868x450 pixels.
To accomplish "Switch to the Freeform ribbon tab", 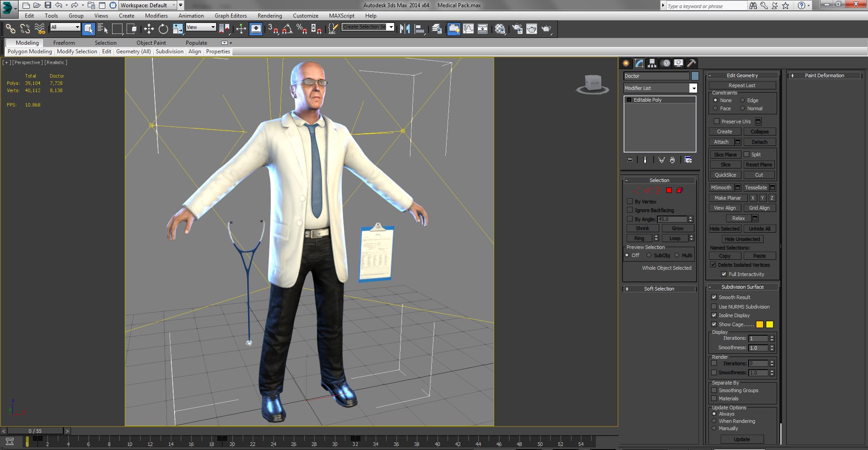I will tap(64, 43).
